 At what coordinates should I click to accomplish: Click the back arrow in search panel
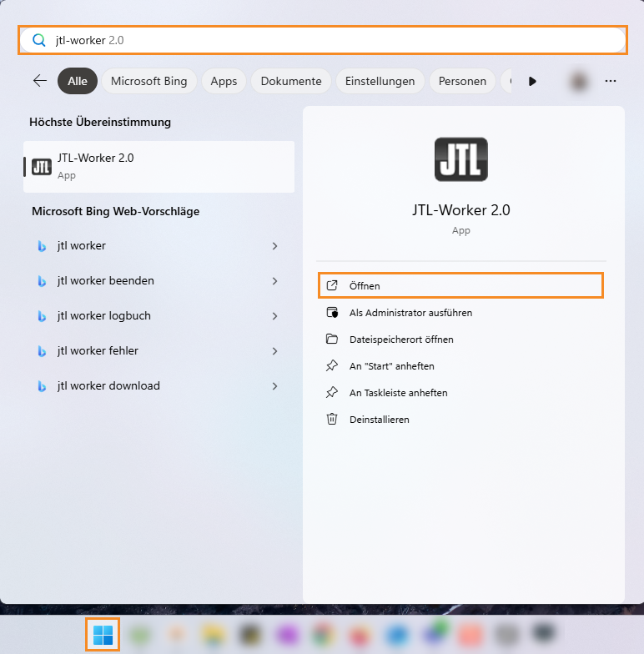click(40, 81)
